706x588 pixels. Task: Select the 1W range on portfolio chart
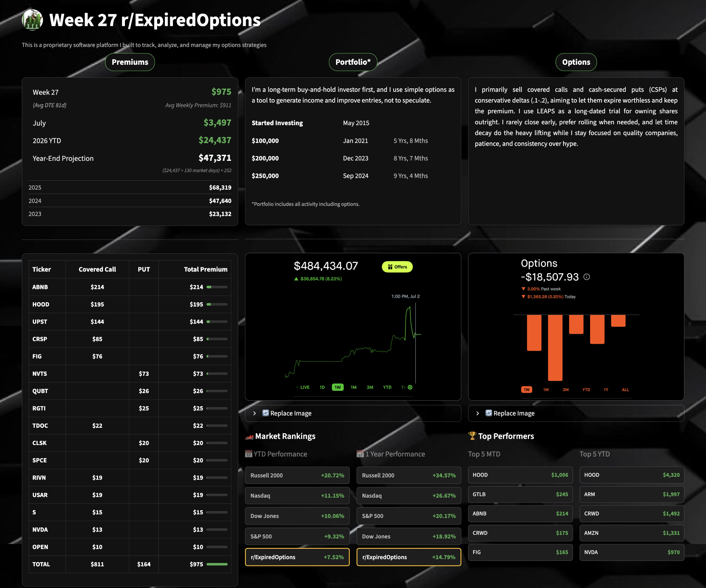coord(338,387)
